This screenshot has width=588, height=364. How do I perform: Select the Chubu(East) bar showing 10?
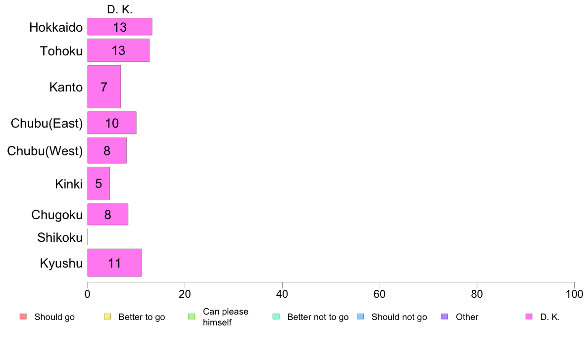[x=112, y=123]
